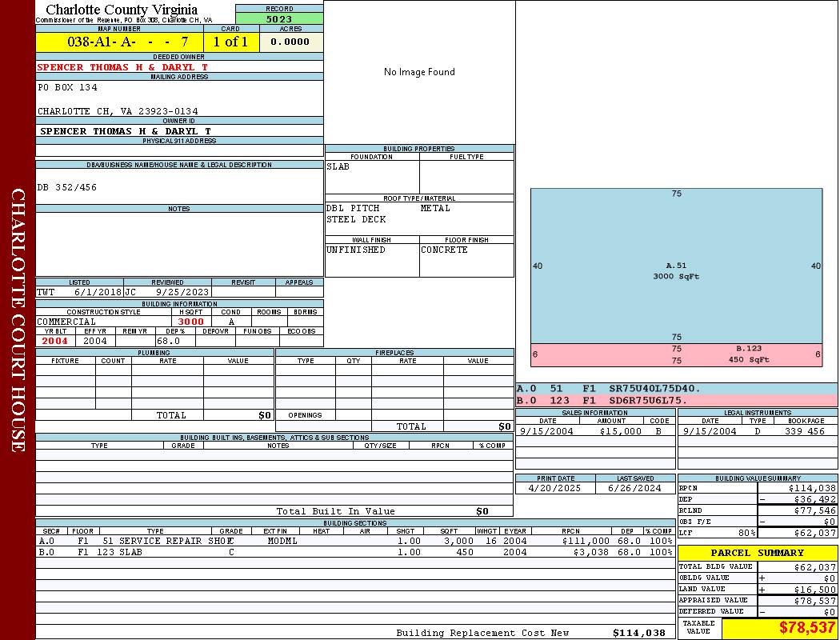Select the SLAB foundation value
The height and width of the screenshot is (640, 840).
pyautogui.click(x=338, y=166)
